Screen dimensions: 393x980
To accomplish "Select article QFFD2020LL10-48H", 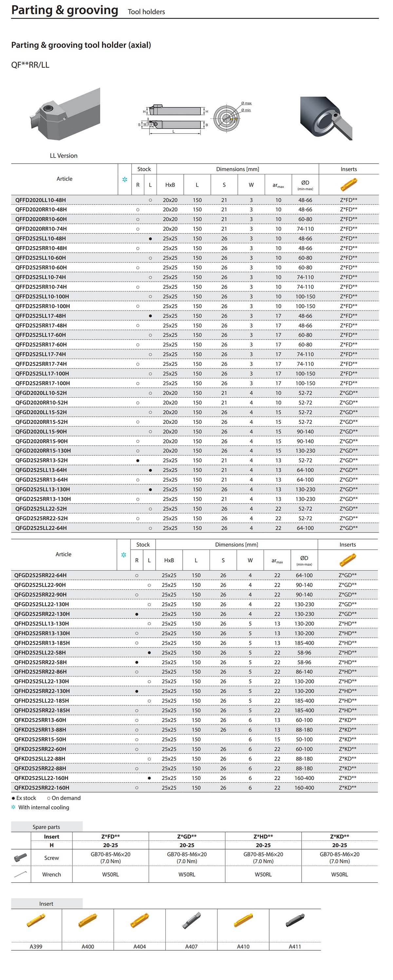I will (x=40, y=200).
